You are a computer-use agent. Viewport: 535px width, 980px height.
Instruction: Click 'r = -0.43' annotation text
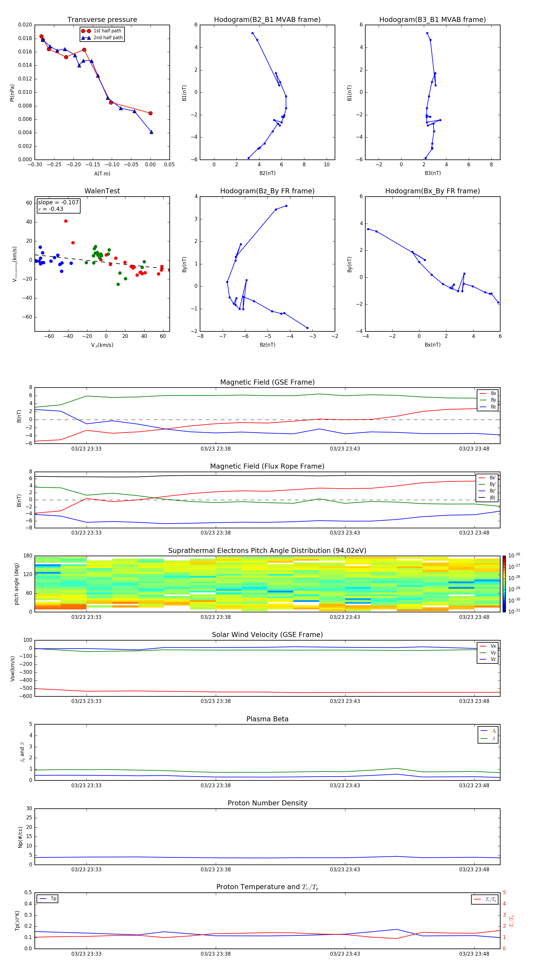51,209
